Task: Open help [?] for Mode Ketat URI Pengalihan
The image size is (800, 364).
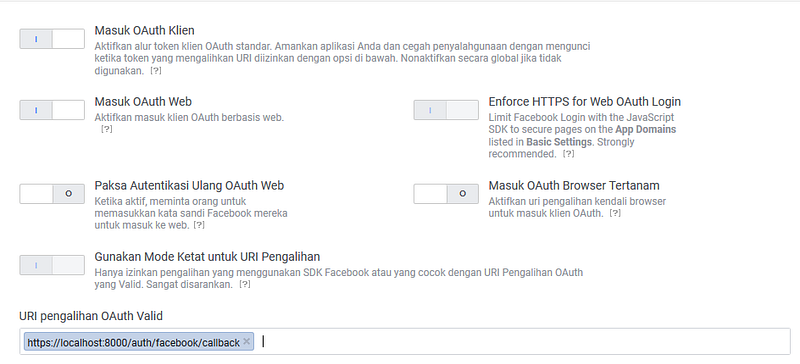Action: coord(245,284)
